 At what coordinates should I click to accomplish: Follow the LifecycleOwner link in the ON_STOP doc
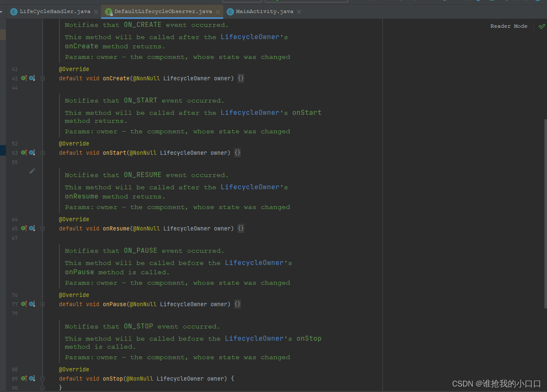coord(254,339)
